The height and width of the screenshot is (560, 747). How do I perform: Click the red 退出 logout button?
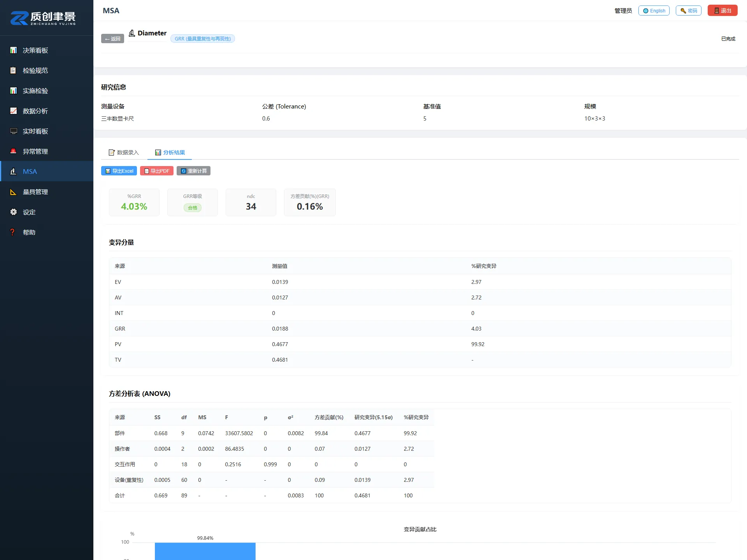722,10
